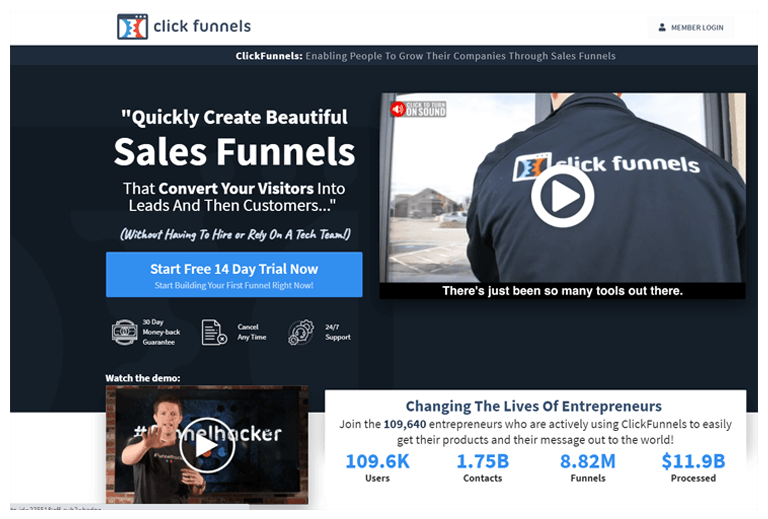Viewport: 768px width, 519px height.
Task: Click the 'click funnels' wordmark in header
Action: [x=202, y=26]
